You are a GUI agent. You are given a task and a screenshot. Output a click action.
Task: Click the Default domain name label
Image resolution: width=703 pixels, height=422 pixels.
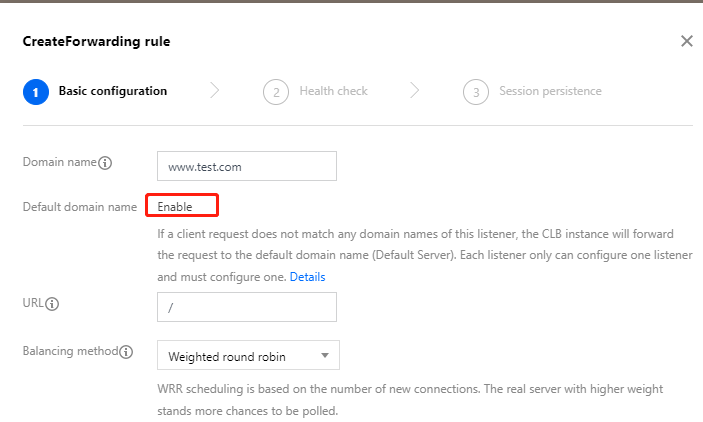point(79,207)
